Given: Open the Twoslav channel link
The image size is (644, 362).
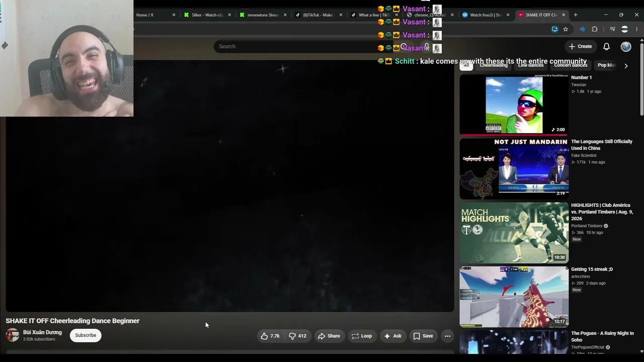Looking at the screenshot, I should pos(579,84).
